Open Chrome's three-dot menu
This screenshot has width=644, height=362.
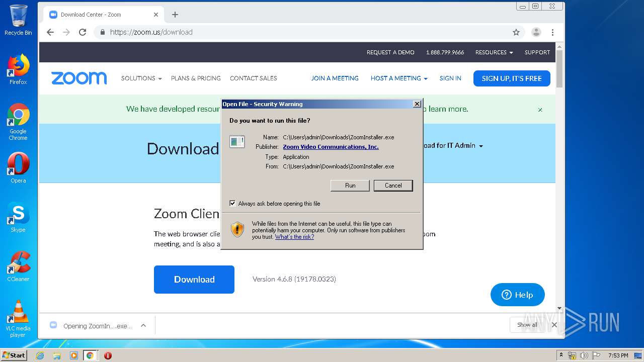(x=552, y=32)
